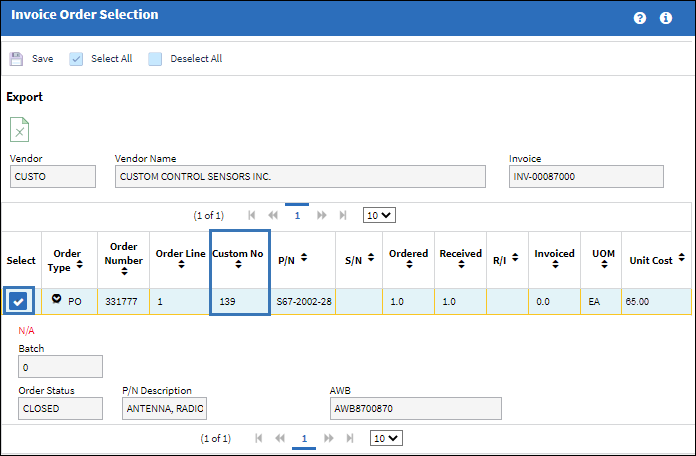Sort by Ordered column arrows

coord(409,264)
